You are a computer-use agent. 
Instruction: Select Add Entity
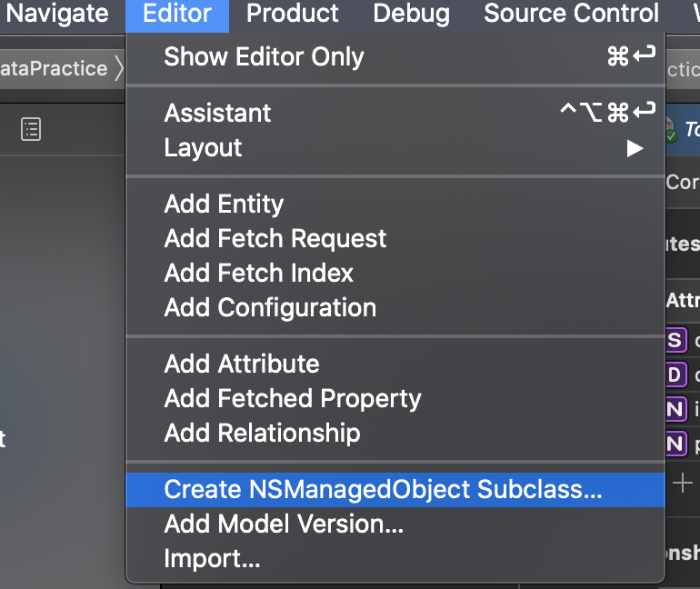pos(395,204)
